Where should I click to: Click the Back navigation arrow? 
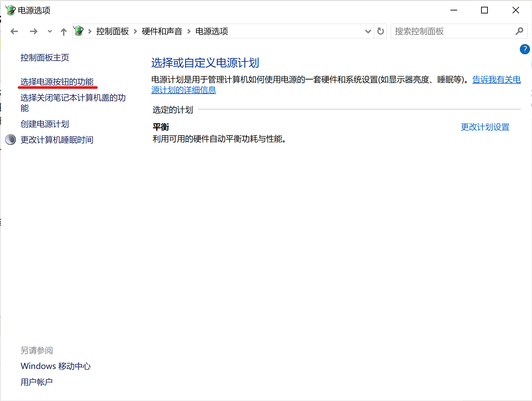click(14, 31)
